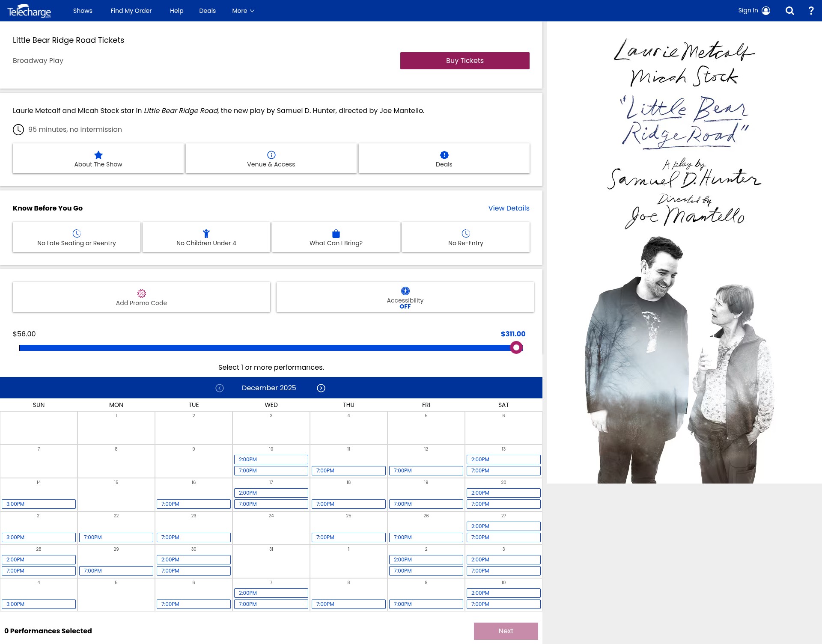822x644 pixels.
Task: Open About The Show star card
Action: [98, 158]
